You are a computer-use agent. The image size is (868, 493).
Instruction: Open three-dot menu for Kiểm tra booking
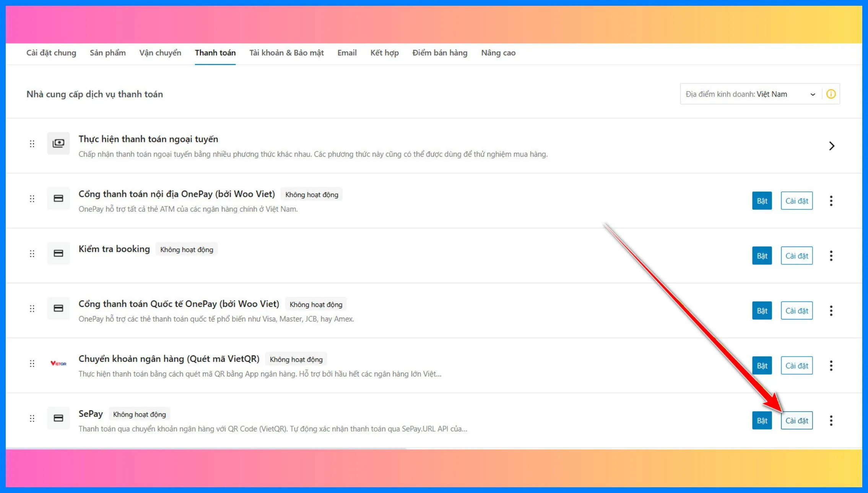[x=831, y=256]
